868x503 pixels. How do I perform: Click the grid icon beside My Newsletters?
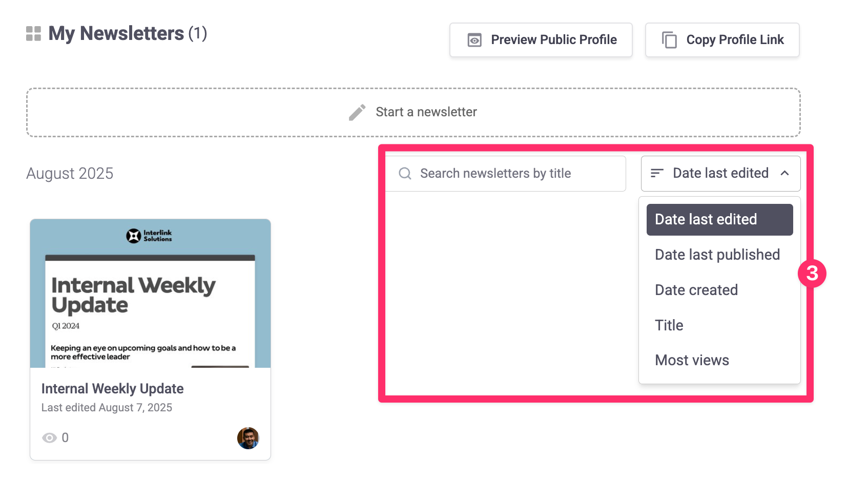tap(33, 34)
